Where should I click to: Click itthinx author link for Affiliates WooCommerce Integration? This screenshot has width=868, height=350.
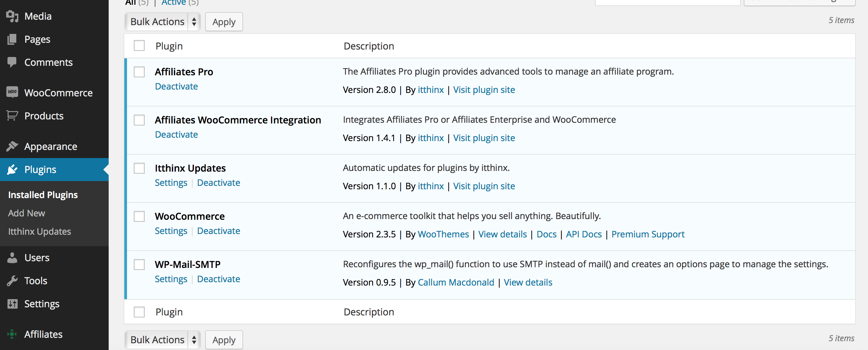431,138
